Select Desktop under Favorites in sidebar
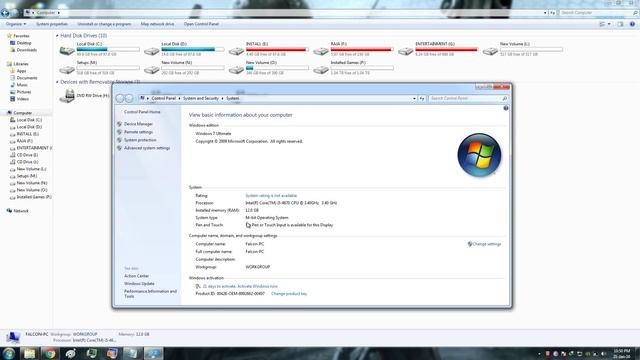 tap(24, 43)
